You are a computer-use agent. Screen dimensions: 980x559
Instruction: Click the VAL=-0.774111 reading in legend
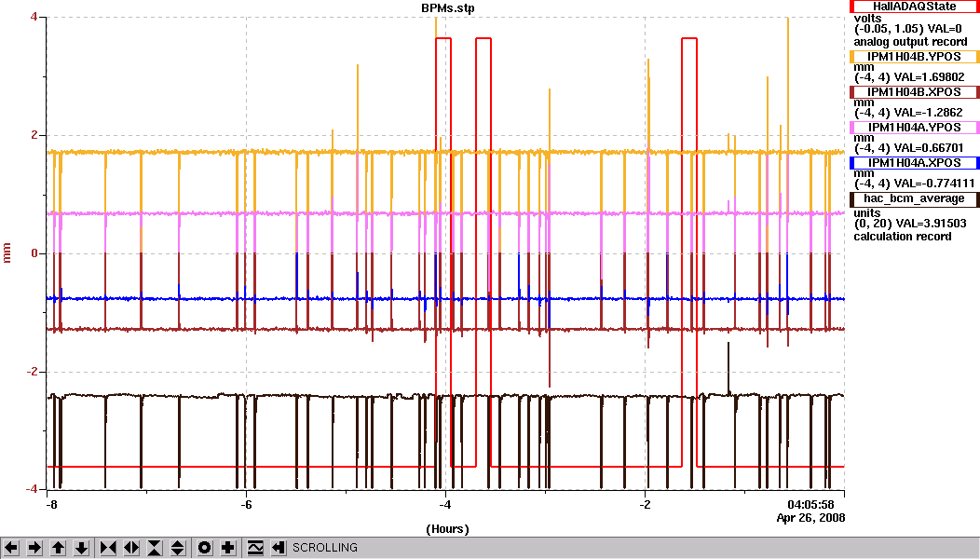point(934,184)
